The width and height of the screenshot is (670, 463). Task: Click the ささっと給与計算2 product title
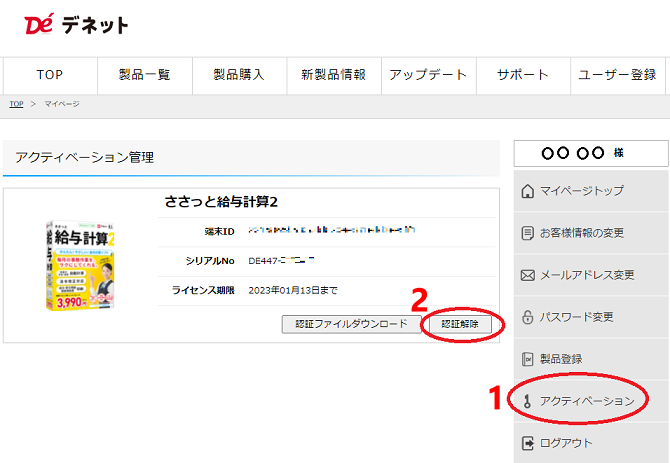(221, 202)
